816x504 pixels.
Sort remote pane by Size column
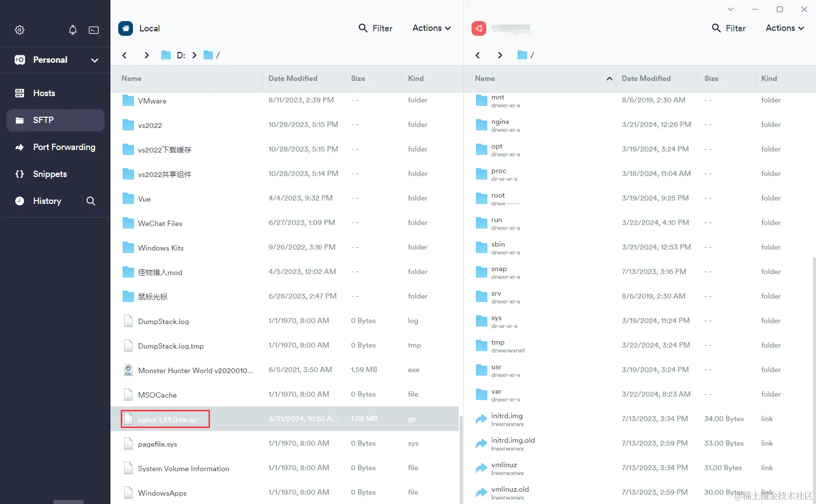pyautogui.click(x=711, y=78)
